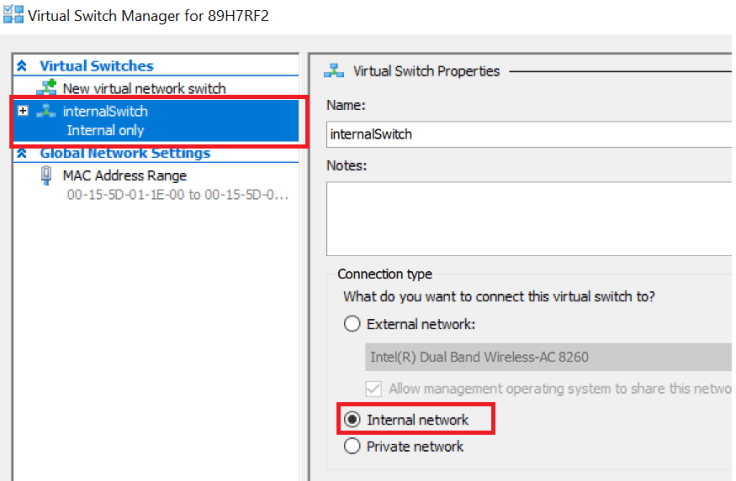Click the Virtual Switches section header
The width and height of the screenshot is (736, 481).
(x=96, y=66)
